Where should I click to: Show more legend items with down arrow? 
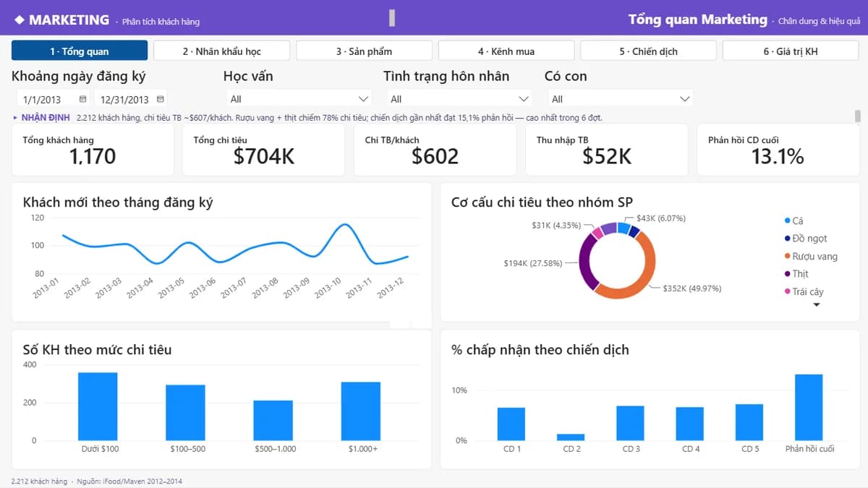click(x=817, y=305)
